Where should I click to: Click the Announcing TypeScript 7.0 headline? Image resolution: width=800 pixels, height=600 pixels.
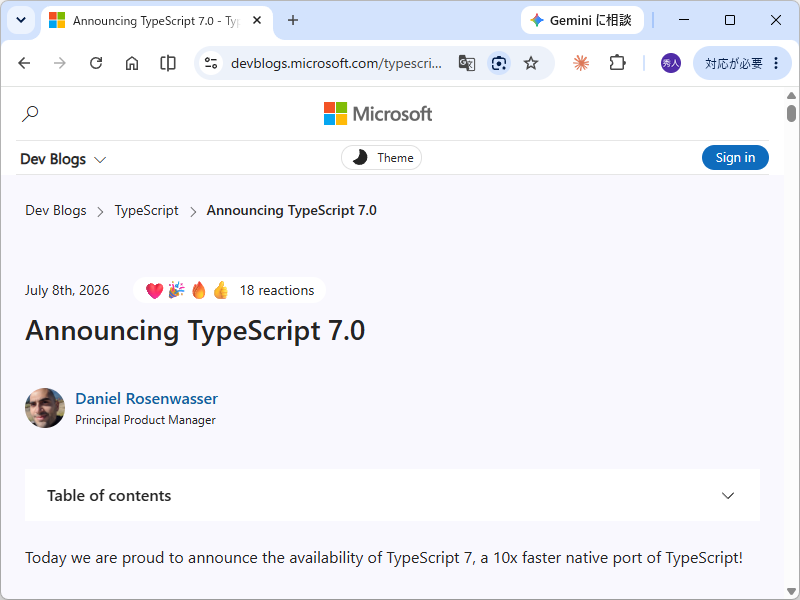[195, 331]
